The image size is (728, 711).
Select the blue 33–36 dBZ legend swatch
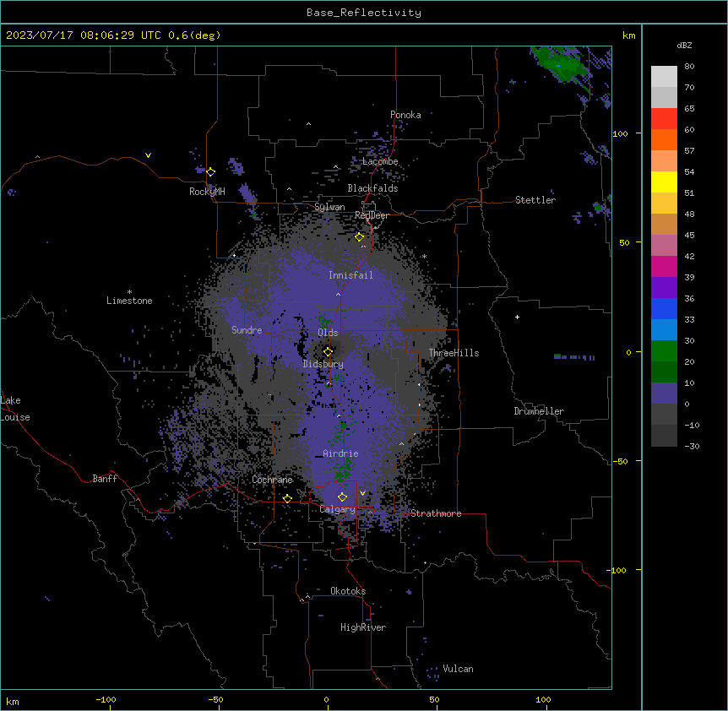tap(664, 308)
